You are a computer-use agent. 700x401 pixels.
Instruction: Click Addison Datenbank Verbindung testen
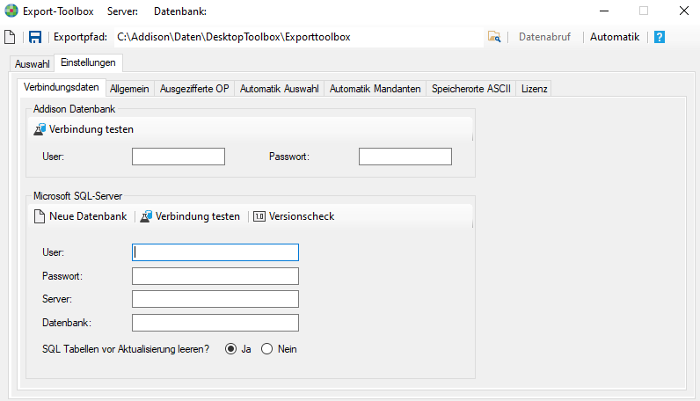tap(84, 129)
